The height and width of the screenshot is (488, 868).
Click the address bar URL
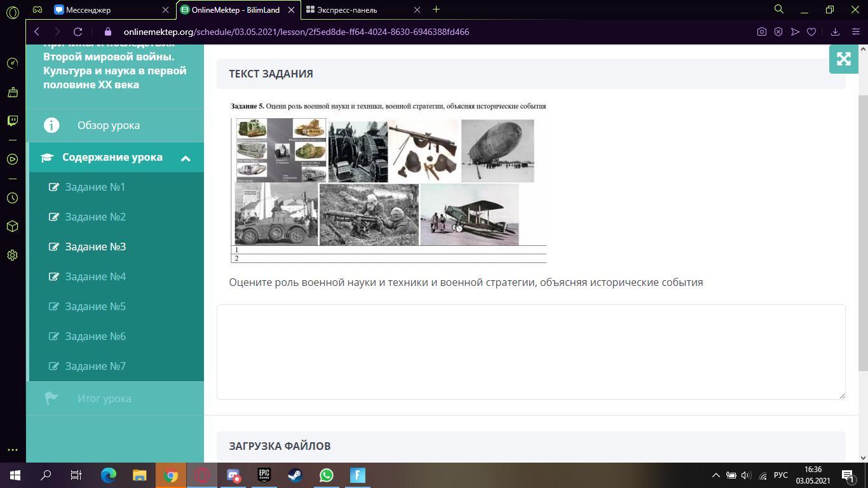click(x=296, y=32)
